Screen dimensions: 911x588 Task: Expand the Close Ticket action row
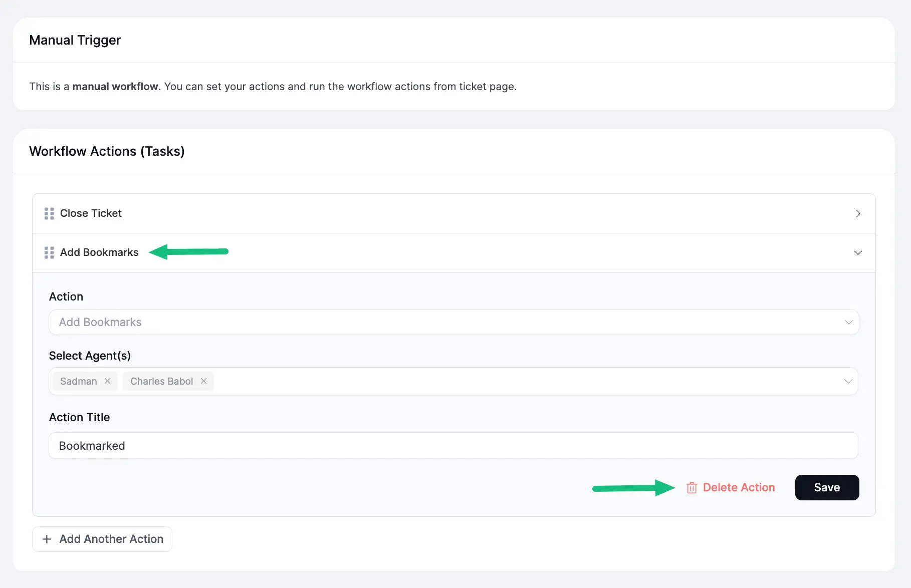[x=857, y=213]
